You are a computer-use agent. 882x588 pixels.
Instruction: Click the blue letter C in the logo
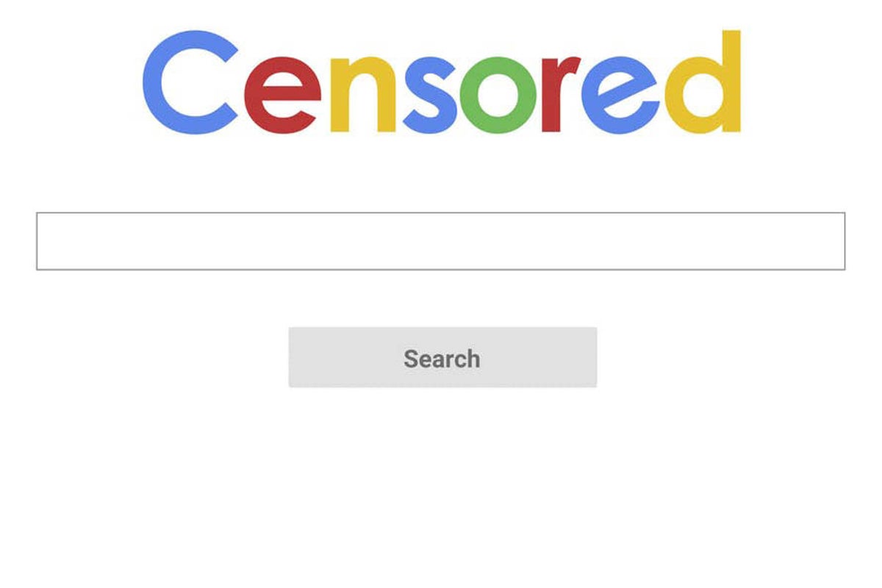tap(191, 82)
